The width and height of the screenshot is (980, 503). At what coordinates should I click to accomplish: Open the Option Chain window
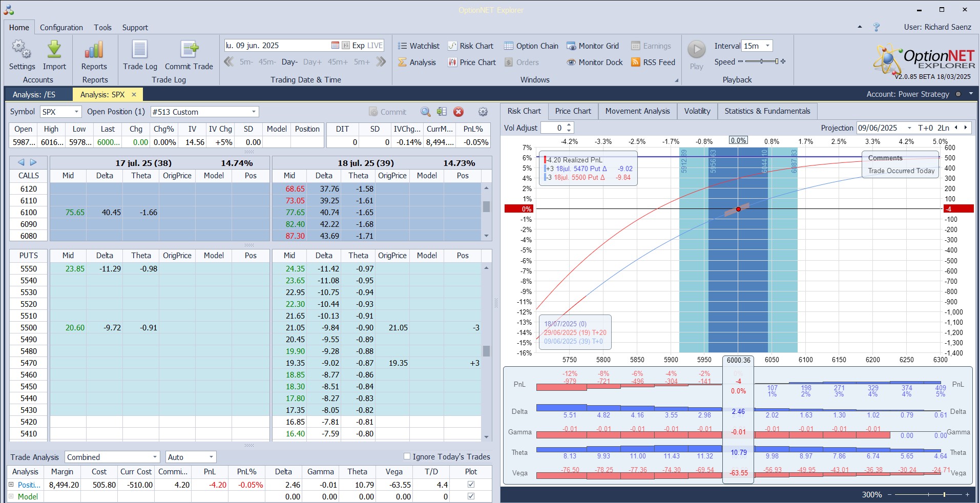[531, 46]
